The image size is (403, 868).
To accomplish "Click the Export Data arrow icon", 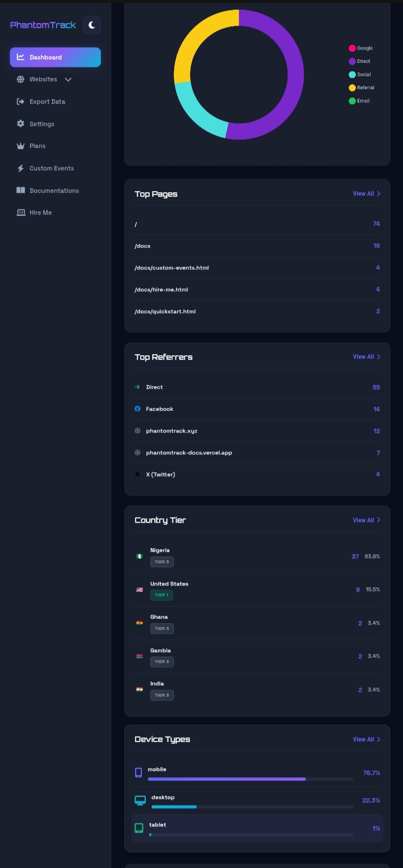I will tap(21, 101).
